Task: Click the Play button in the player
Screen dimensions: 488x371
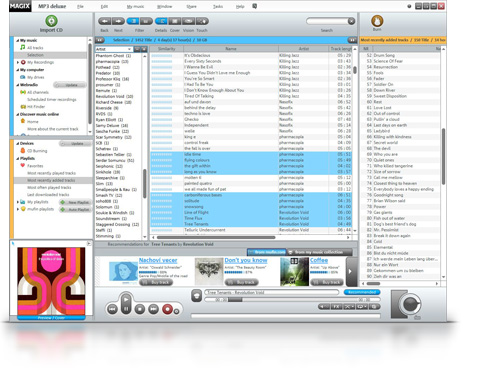Action: click(x=126, y=299)
